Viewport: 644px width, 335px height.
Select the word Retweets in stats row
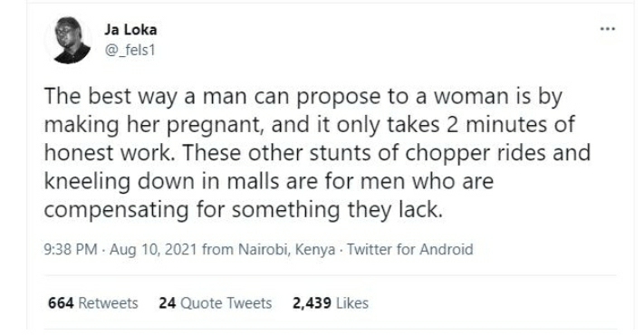coord(108,303)
